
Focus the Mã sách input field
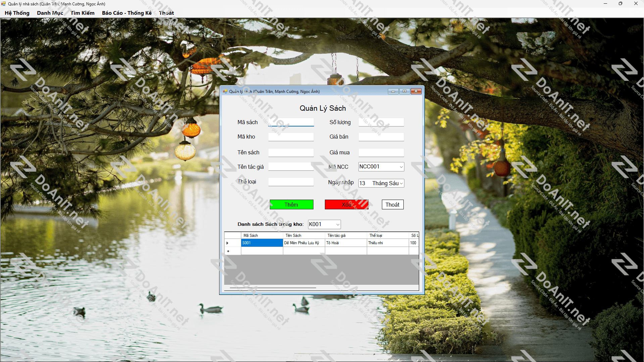coord(291,122)
